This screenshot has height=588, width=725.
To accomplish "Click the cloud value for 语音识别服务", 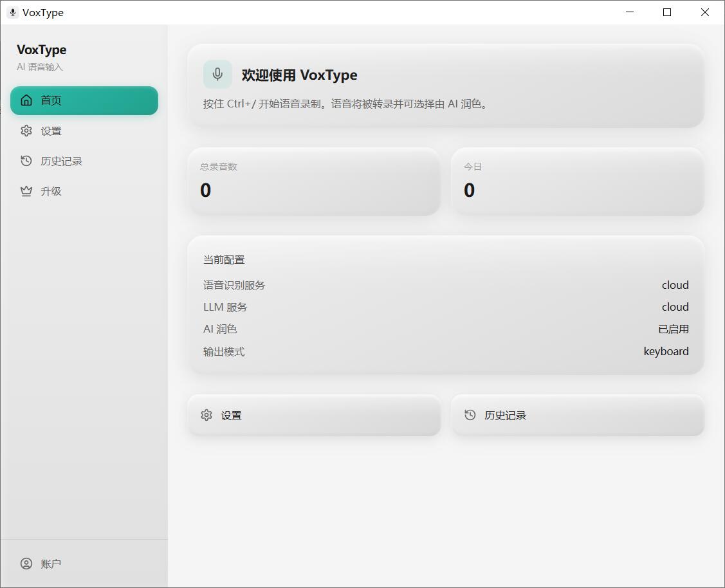I will 675,285.
